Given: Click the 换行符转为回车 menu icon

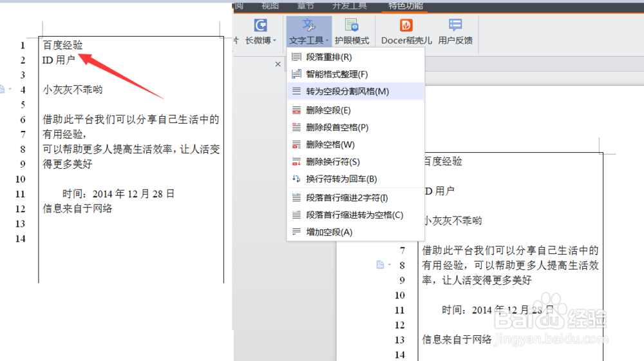Looking at the screenshot, I should (x=296, y=179).
